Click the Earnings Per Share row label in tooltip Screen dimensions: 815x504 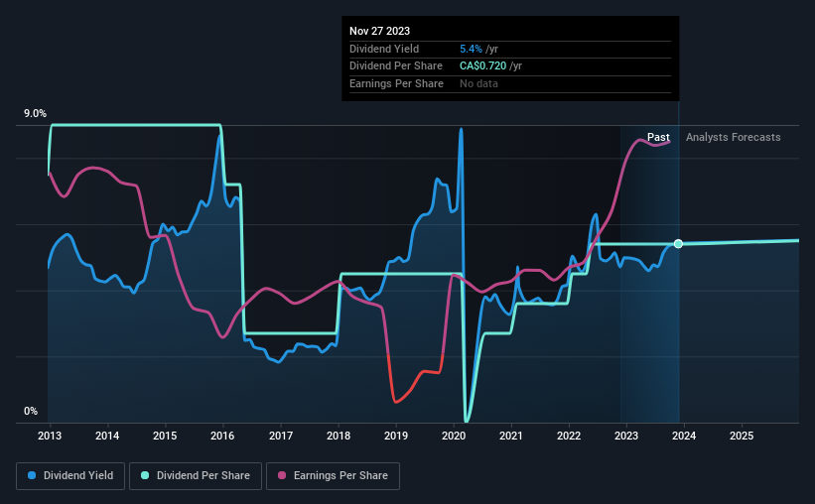[x=397, y=83]
